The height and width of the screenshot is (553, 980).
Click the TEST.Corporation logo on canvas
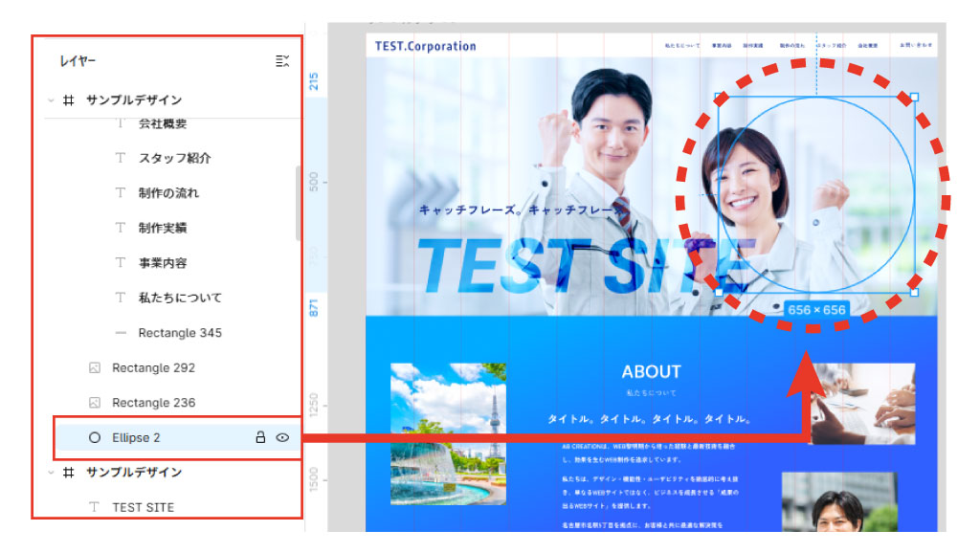coord(425,46)
